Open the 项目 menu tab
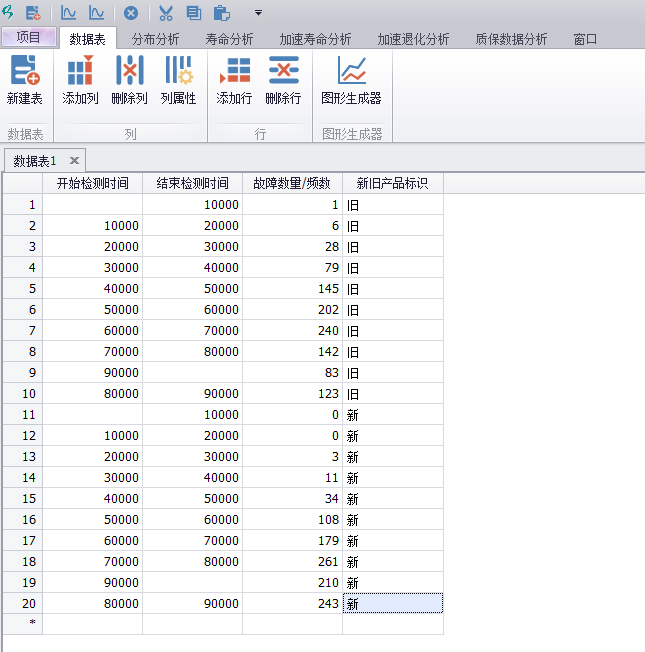The image size is (645, 652). (x=28, y=37)
